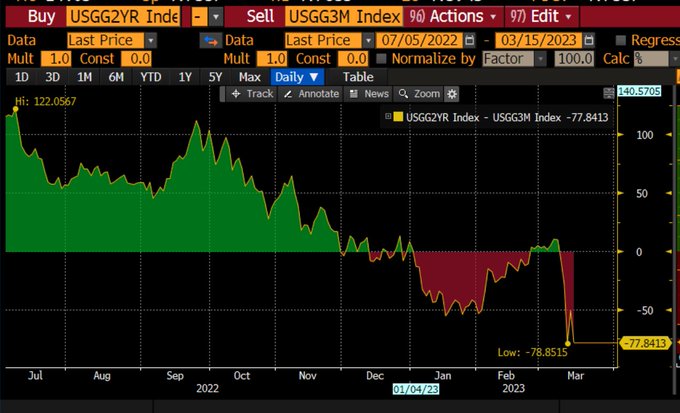680x413 pixels.
Task: Toggle the Normalize by checkbox
Action: (381, 59)
